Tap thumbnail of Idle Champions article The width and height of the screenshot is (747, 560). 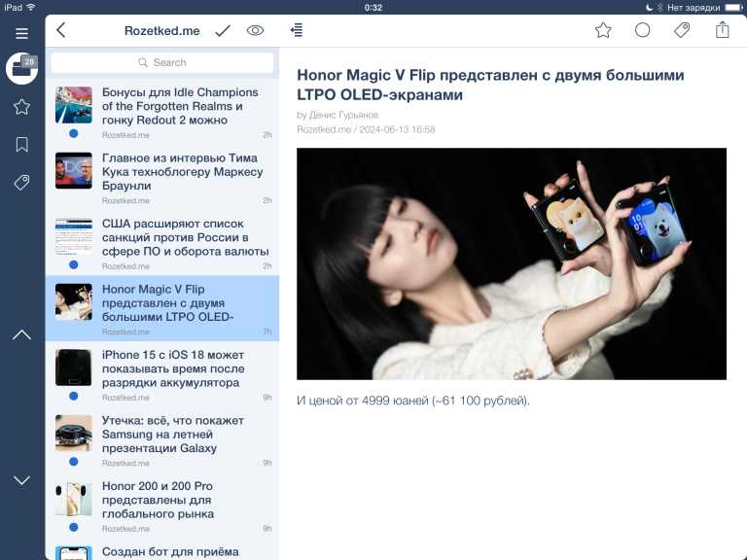73,105
